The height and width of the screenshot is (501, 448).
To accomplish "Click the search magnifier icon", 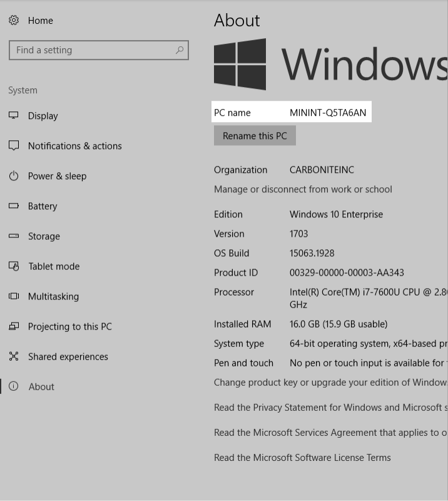I will coord(180,50).
